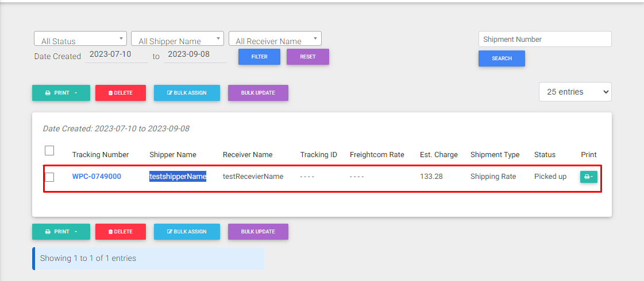This screenshot has height=281, width=644.
Task: Click the 2023-07-10 start date field
Action: [116, 56]
